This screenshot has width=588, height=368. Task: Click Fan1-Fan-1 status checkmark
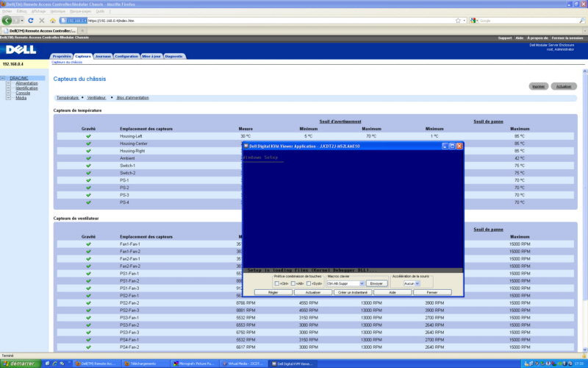pyautogui.click(x=88, y=244)
